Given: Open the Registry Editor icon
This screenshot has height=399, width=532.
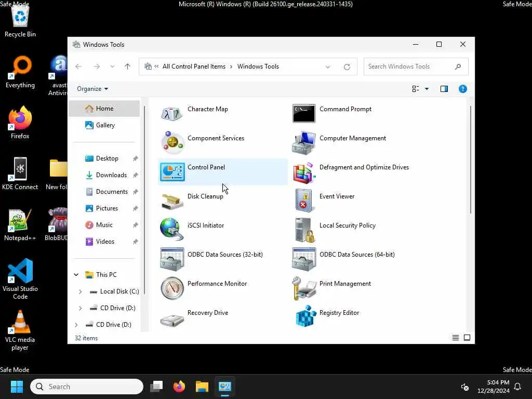Looking at the screenshot, I should (305, 316).
